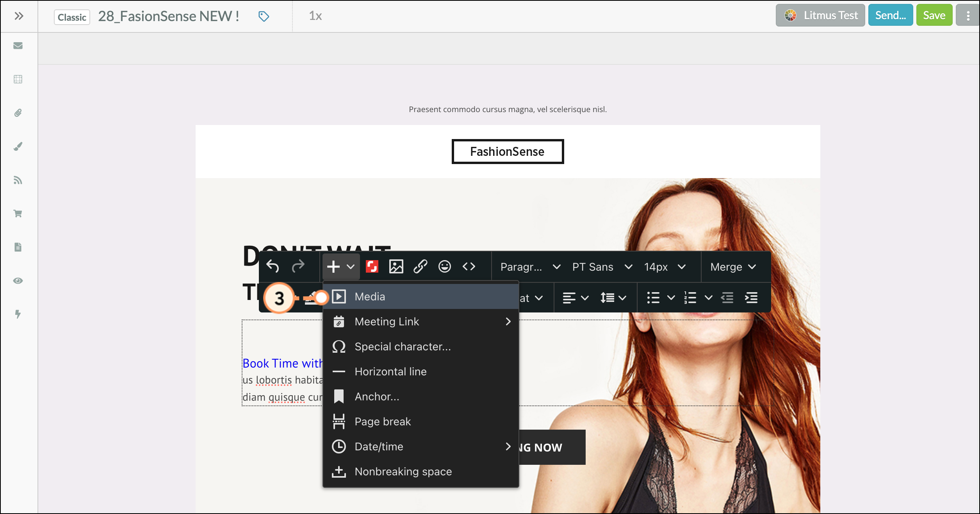The image size is (980, 514).
Task: Select Media from the insert menu
Action: tap(421, 296)
